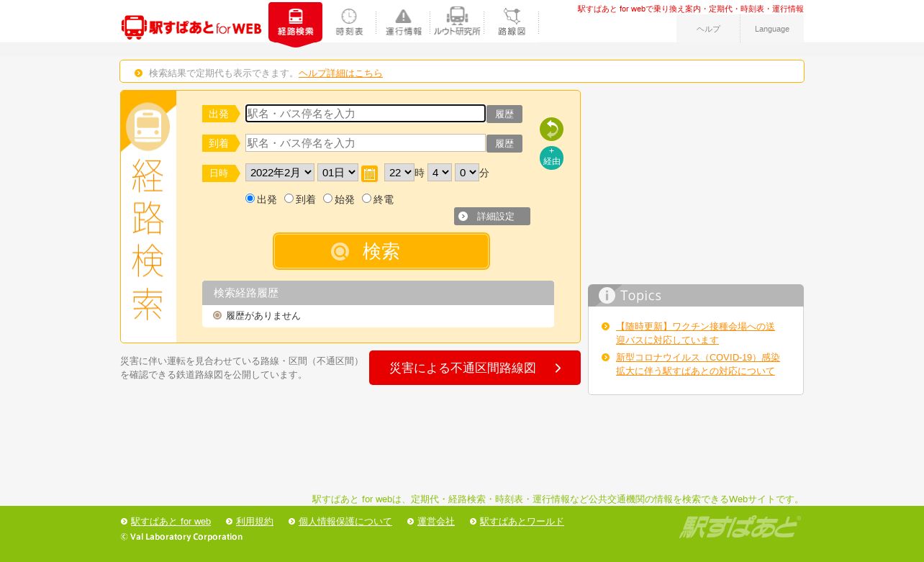Expand the 01日 day dropdown
Viewport: 924px width, 562px height.
point(338,173)
